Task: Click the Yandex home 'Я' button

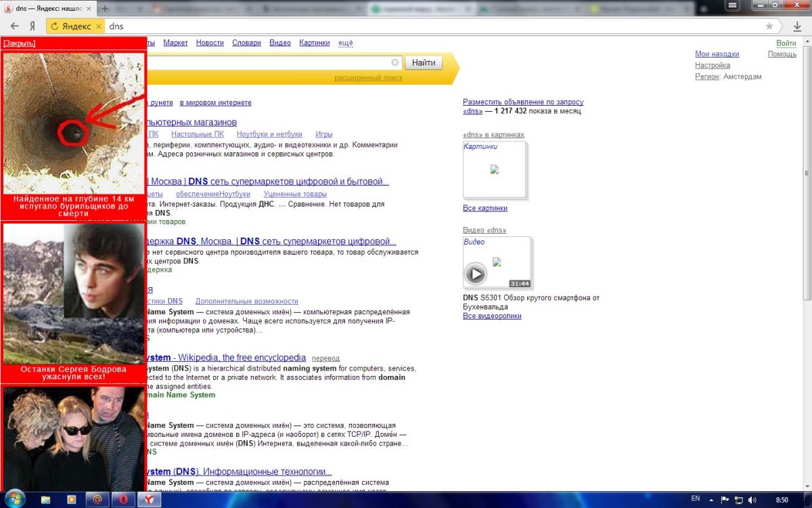Action: tap(32, 26)
